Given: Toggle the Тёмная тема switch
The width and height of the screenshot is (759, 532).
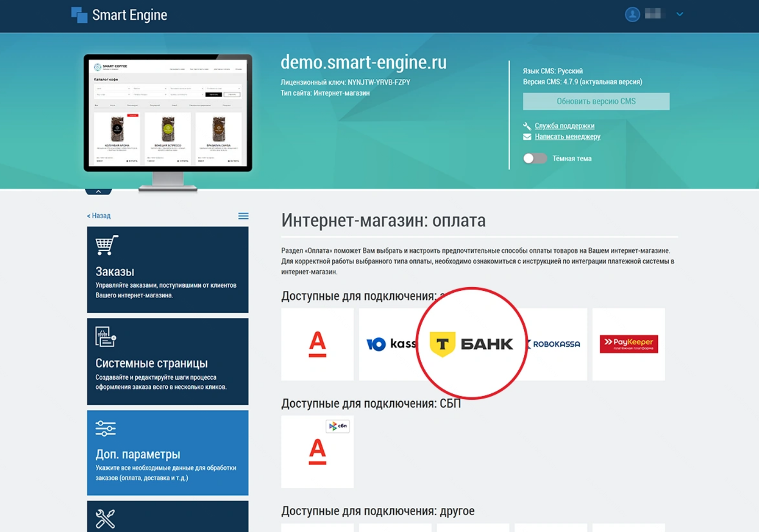Looking at the screenshot, I should click(534, 158).
